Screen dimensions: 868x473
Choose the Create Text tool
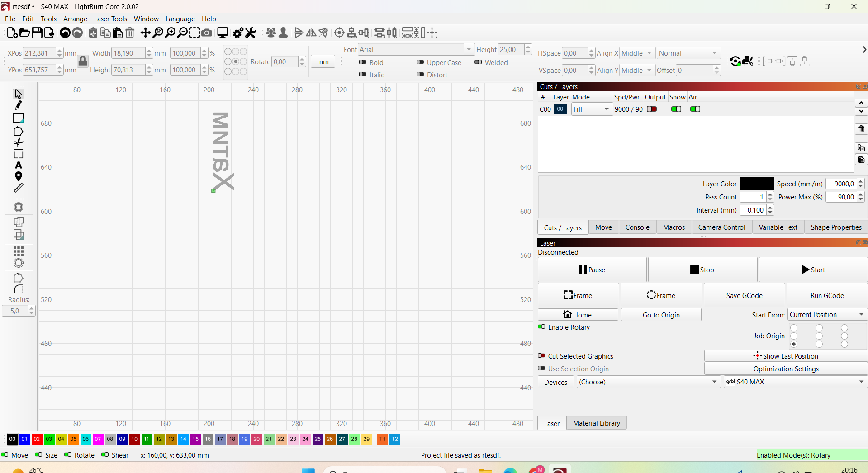19,166
